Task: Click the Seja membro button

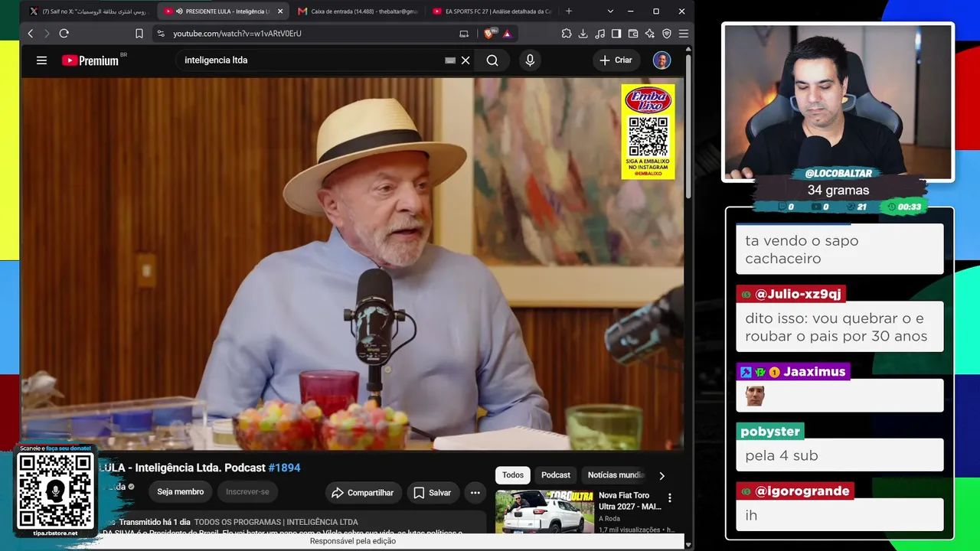Action: tap(181, 492)
